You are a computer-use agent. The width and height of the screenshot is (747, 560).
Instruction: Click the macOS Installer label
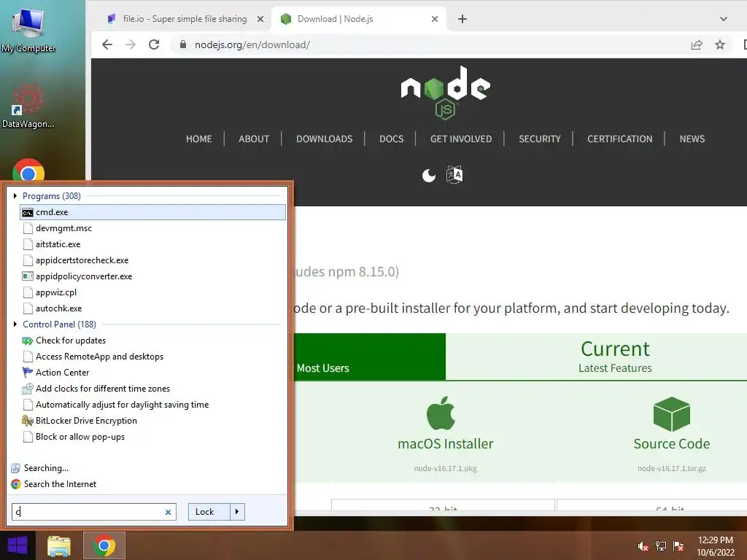tap(446, 444)
